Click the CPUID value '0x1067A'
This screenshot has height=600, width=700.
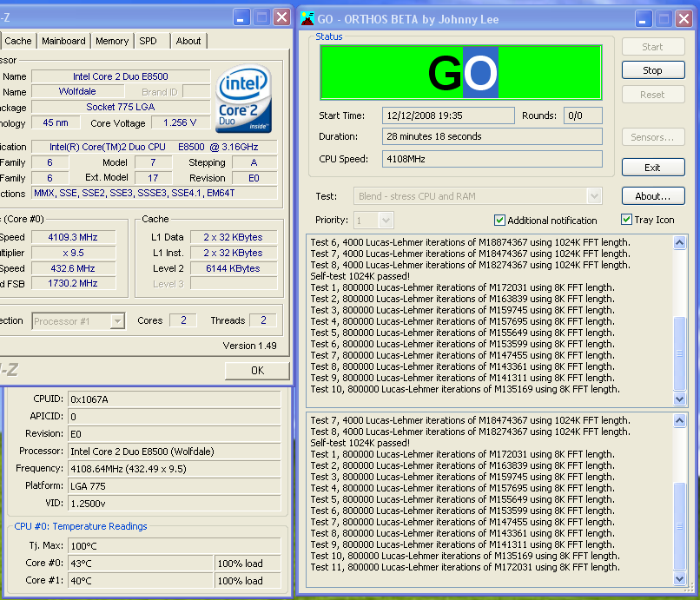(x=174, y=399)
